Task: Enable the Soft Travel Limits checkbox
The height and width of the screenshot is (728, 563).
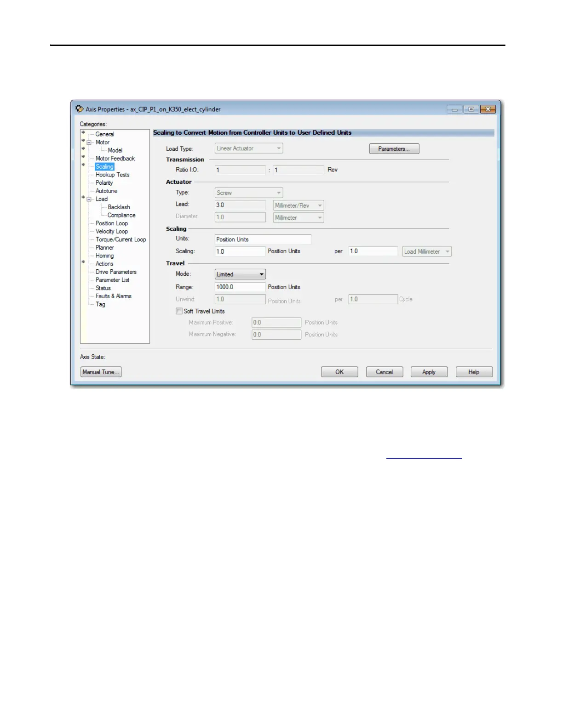Action: [179, 311]
